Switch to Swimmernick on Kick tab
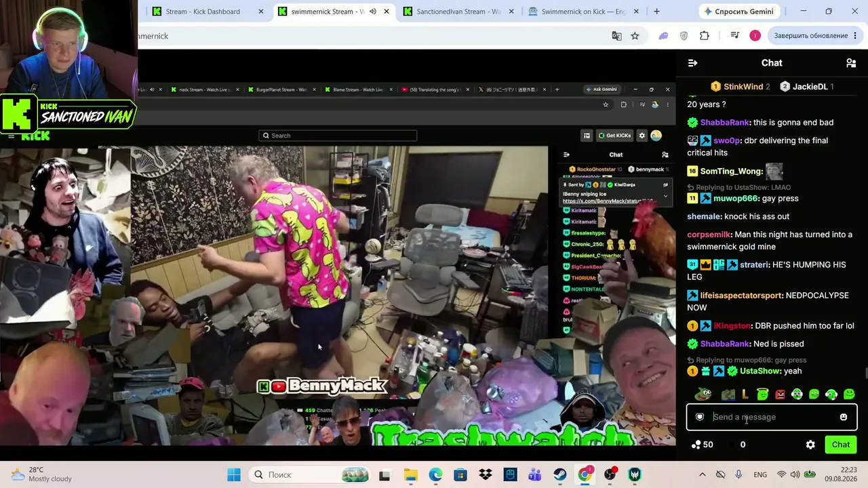Image resolution: width=868 pixels, height=488 pixels. point(584,12)
